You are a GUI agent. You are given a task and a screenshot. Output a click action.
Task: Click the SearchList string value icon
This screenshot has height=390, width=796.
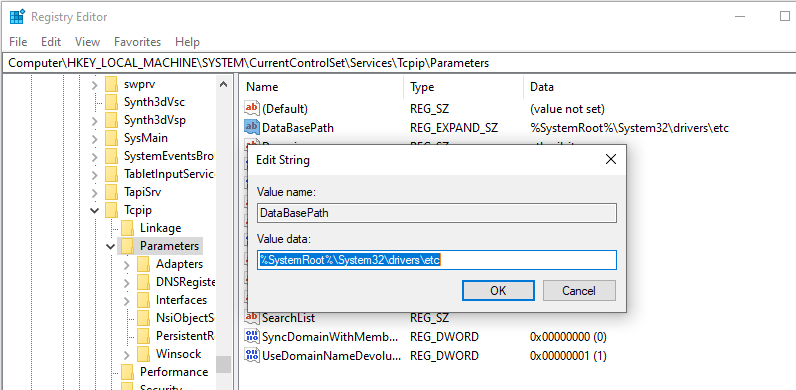[252, 318]
